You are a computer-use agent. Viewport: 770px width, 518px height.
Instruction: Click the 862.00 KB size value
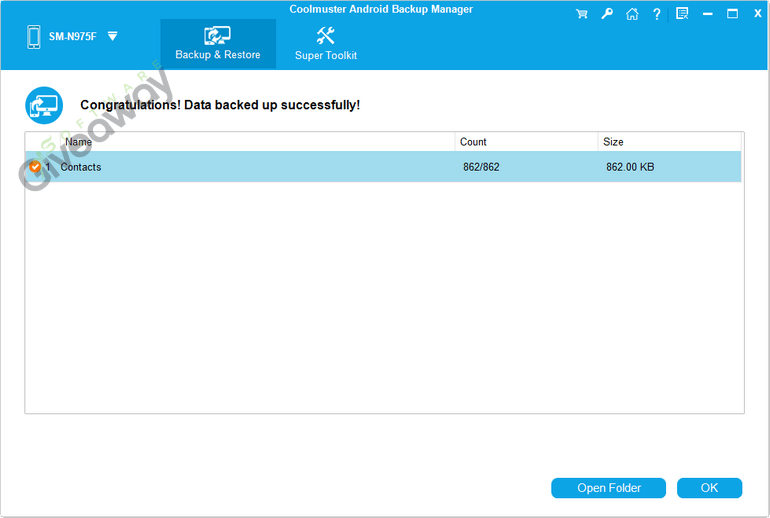(x=630, y=167)
